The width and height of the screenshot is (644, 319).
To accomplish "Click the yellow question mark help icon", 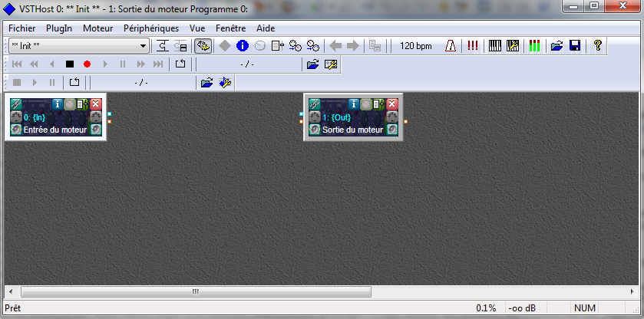I will click(x=598, y=46).
